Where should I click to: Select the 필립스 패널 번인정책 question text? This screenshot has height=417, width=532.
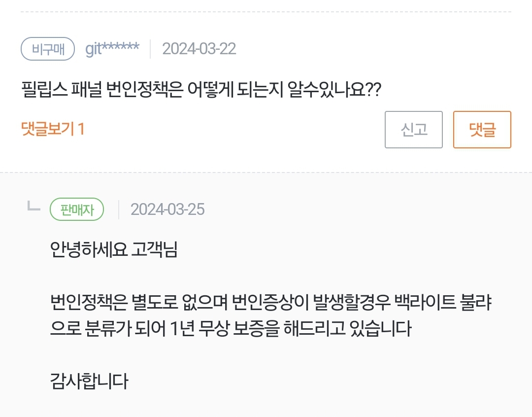tap(201, 90)
